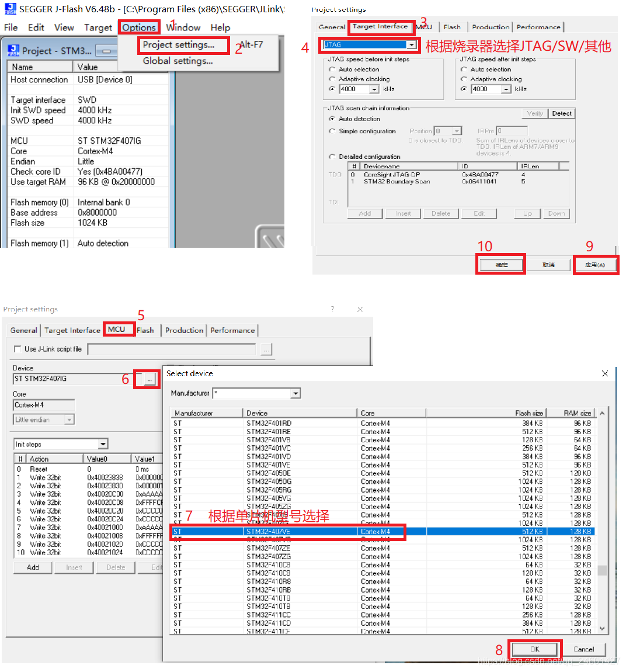Click device browse '...' button next to STM32F407IG
Image resolution: width=626 pixels, height=672 pixels.
point(149,379)
